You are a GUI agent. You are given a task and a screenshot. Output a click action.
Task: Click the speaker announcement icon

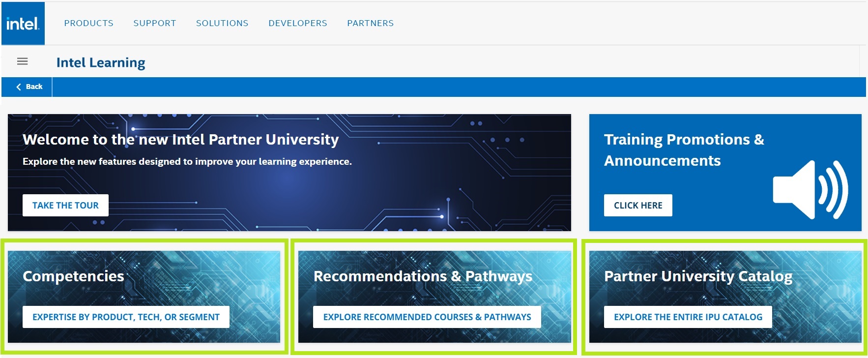click(810, 190)
